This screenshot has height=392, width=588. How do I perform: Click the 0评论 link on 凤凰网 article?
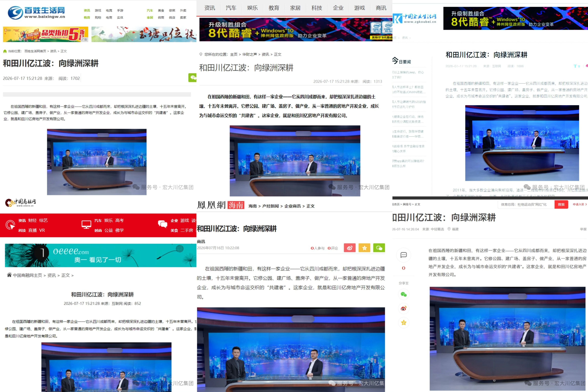[x=333, y=248]
